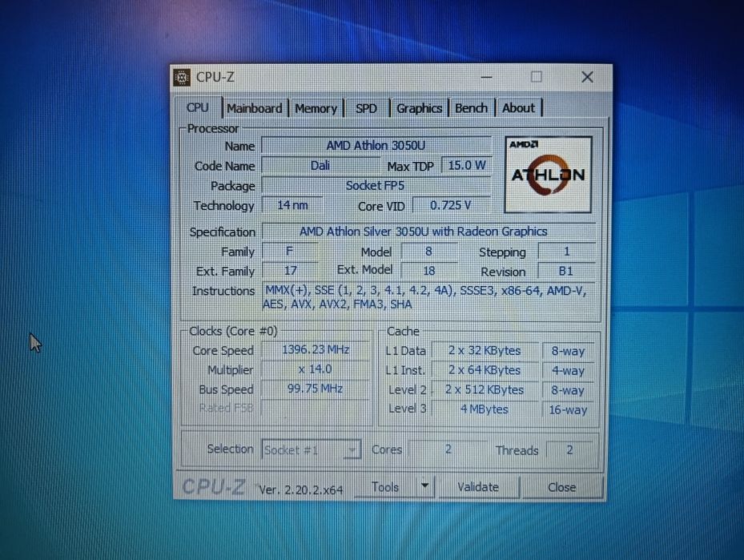Viewport: 744px width, 560px height.
Task: Click the Package value 'Socket FP5'
Action: [376, 186]
